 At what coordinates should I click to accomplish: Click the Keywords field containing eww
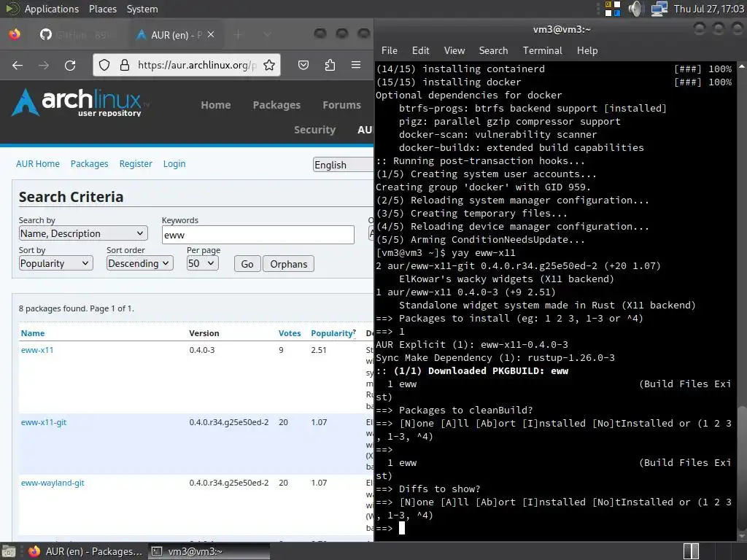click(x=258, y=235)
